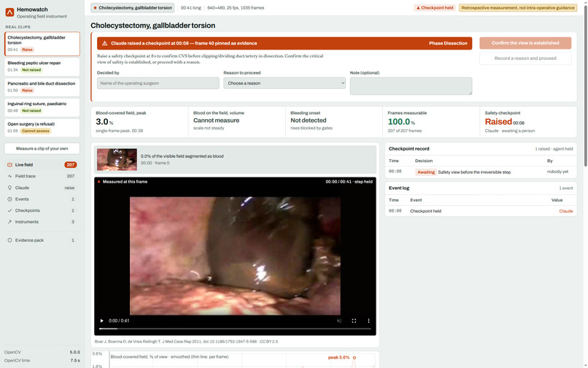Click the Phase Dissection label
The height and width of the screenshot is (368, 588).
(x=448, y=43)
